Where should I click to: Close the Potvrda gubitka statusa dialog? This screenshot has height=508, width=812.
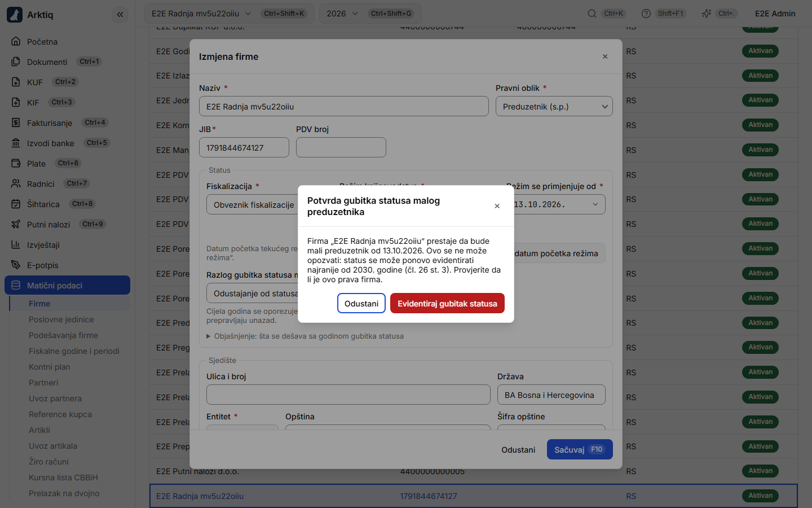coord(497,206)
